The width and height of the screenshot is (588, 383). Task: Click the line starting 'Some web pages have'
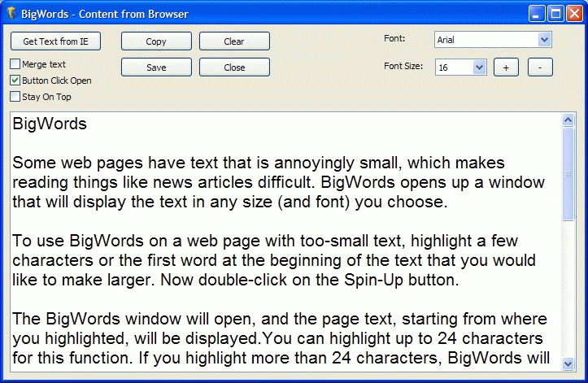[x=259, y=163]
